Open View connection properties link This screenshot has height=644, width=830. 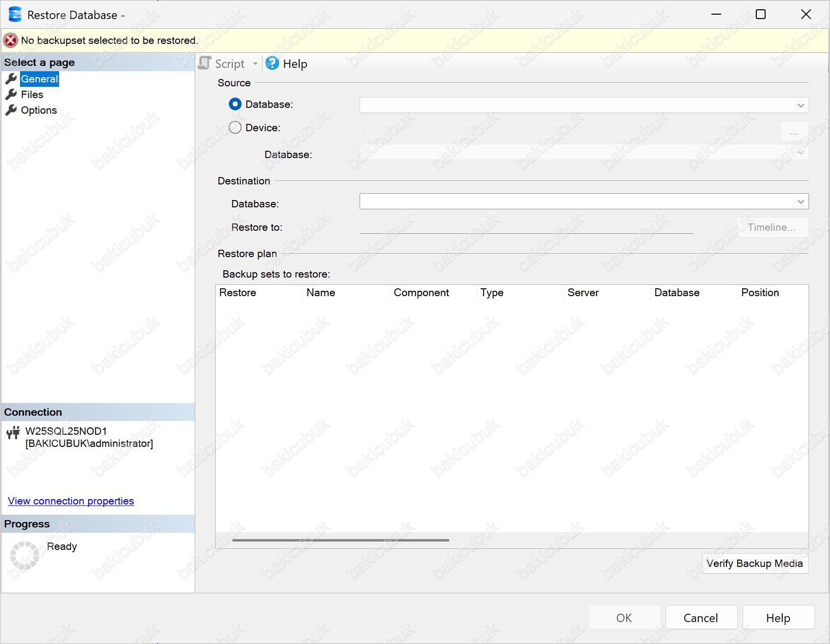(x=71, y=501)
